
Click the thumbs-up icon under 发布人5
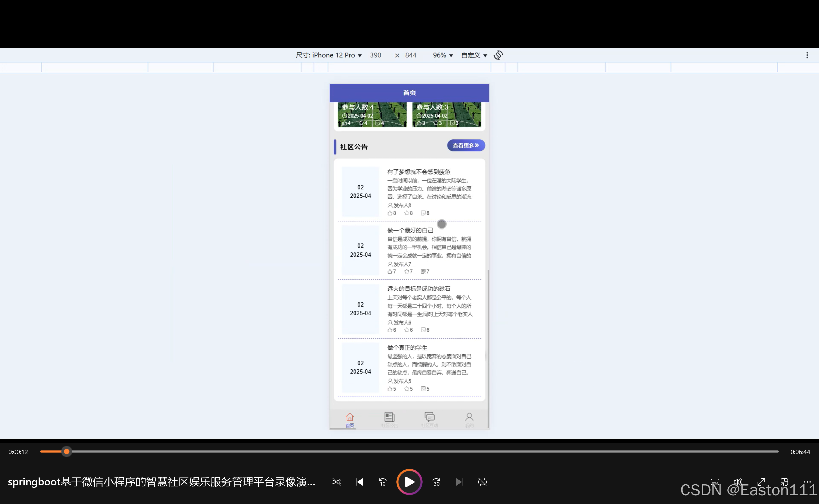pyautogui.click(x=390, y=389)
